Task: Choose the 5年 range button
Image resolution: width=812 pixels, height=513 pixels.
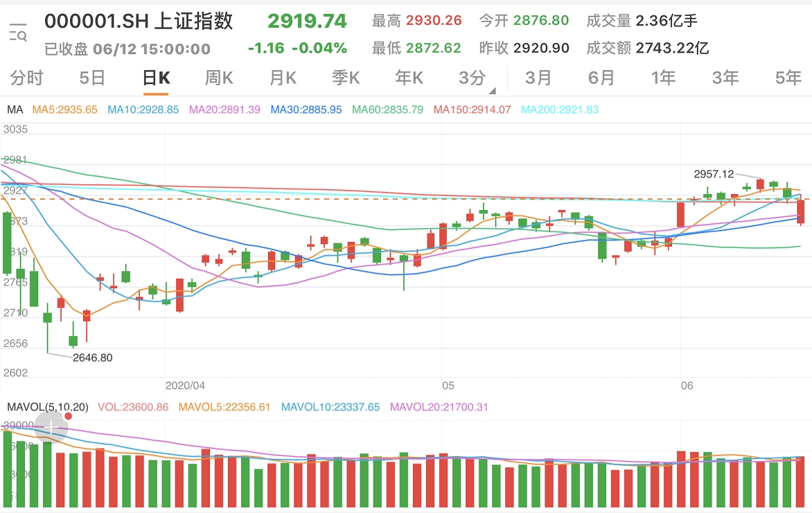Action: point(788,78)
